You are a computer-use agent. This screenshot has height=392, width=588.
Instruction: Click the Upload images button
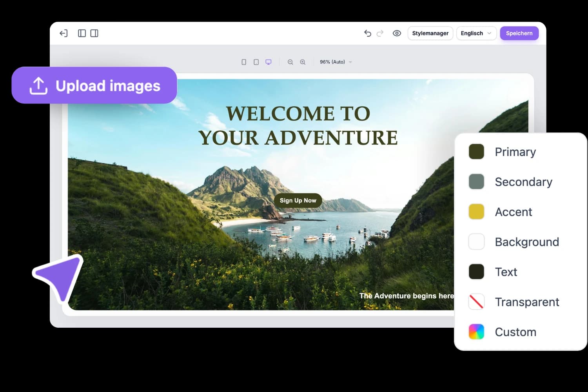tap(94, 85)
